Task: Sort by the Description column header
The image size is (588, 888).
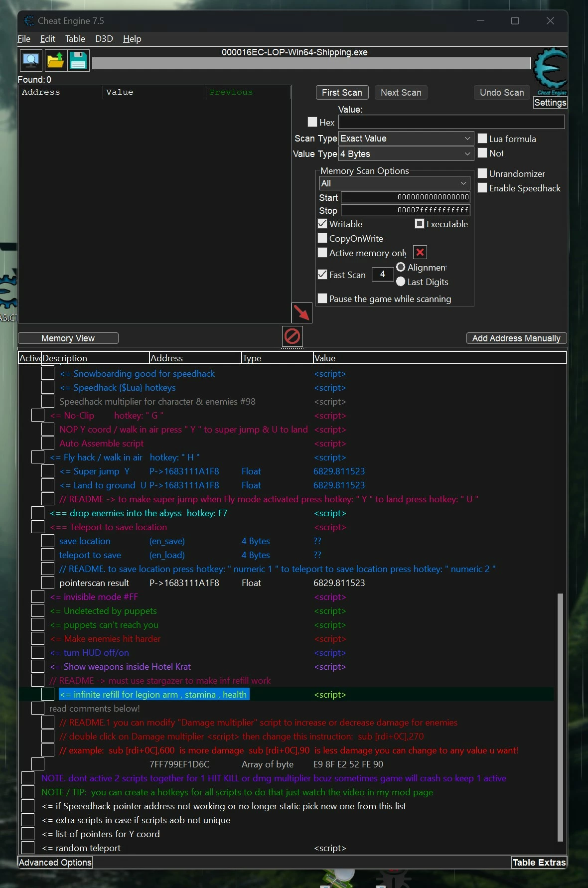Action: point(95,358)
